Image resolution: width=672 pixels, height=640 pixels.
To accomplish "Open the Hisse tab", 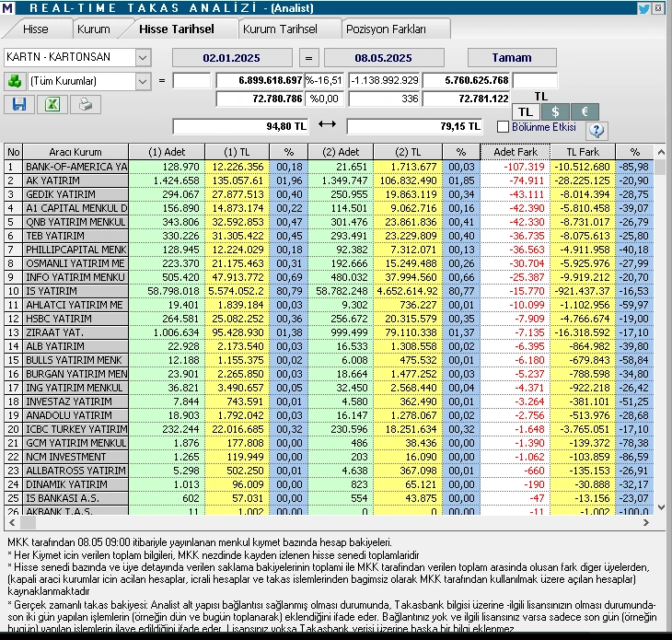I will click(x=36, y=29).
